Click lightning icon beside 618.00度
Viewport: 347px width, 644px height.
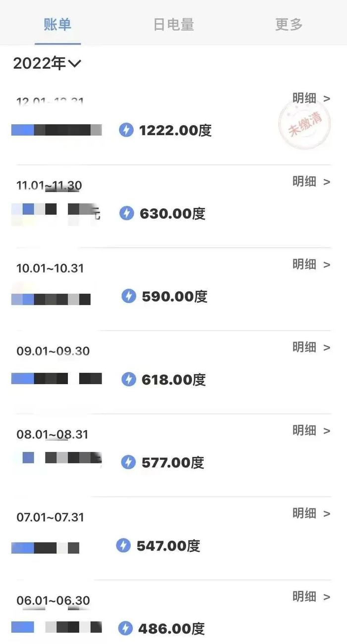[x=129, y=379]
